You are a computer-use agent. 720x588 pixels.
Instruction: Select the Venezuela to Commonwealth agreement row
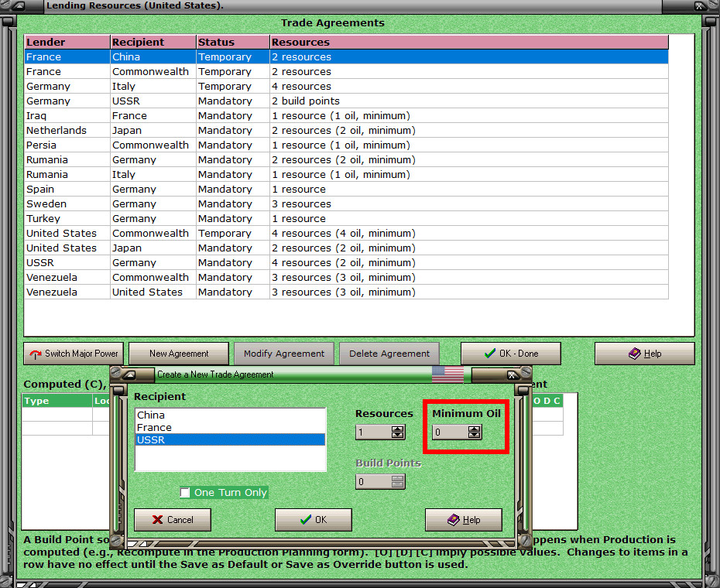346,277
